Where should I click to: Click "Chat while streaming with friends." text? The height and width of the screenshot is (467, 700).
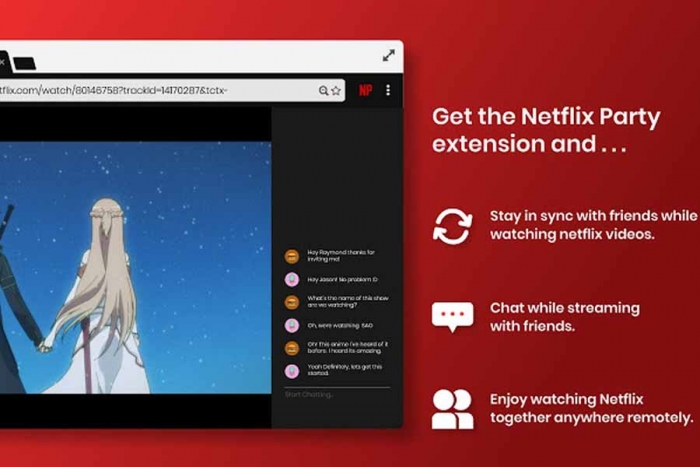click(x=565, y=317)
